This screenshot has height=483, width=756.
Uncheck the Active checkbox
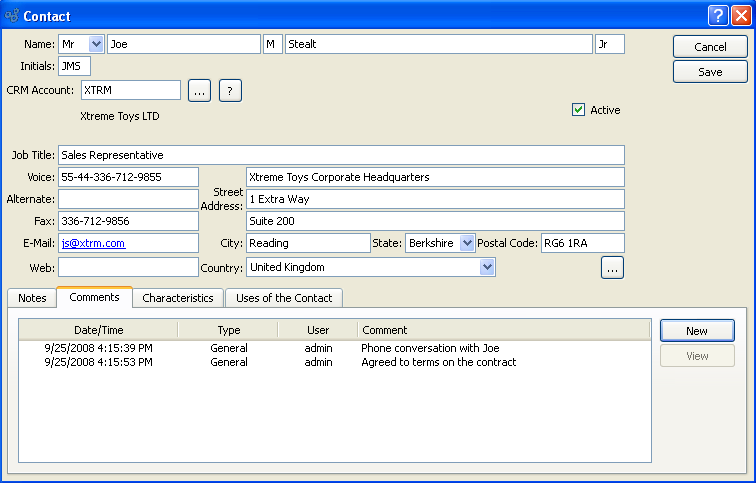(578, 110)
